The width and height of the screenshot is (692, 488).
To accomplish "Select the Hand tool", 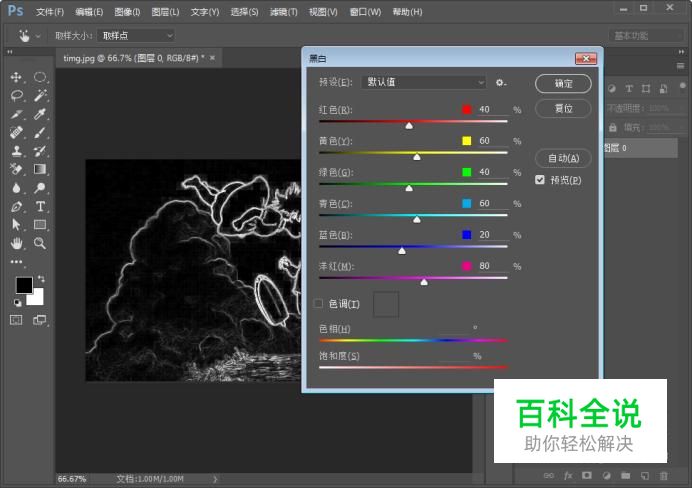I will coord(16,243).
